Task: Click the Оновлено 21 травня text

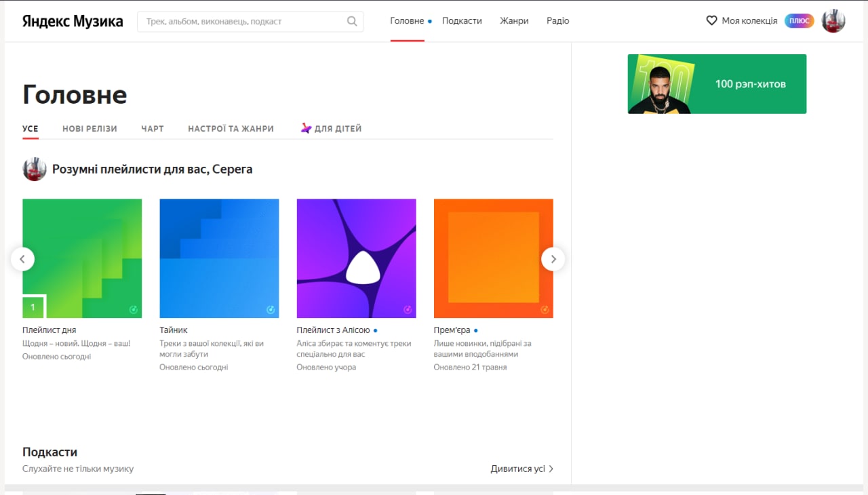Action: pyautogui.click(x=470, y=367)
